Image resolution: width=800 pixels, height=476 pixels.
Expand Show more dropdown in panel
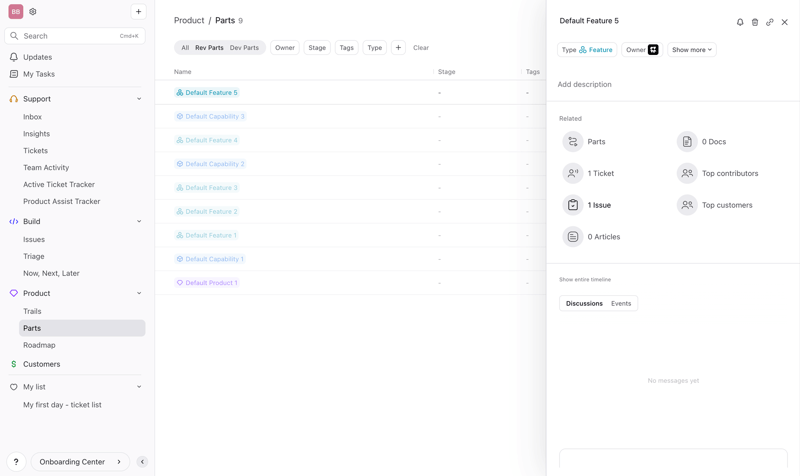pos(692,49)
